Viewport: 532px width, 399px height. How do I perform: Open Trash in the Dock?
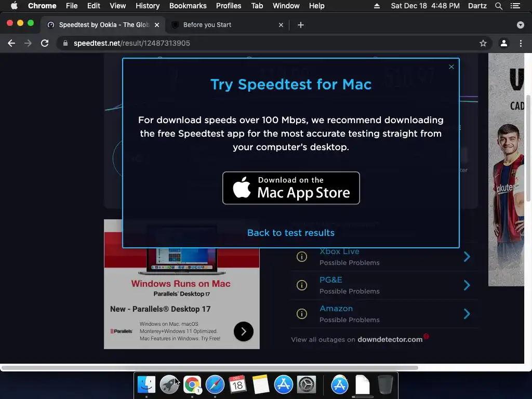coord(385,384)
